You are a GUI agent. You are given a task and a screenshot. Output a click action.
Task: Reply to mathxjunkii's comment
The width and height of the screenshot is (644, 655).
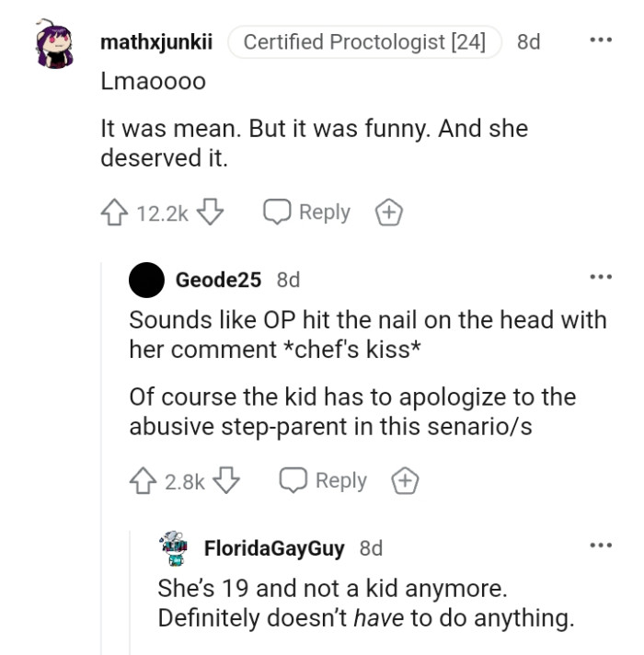pyautogui.click(x=306, y=213)
